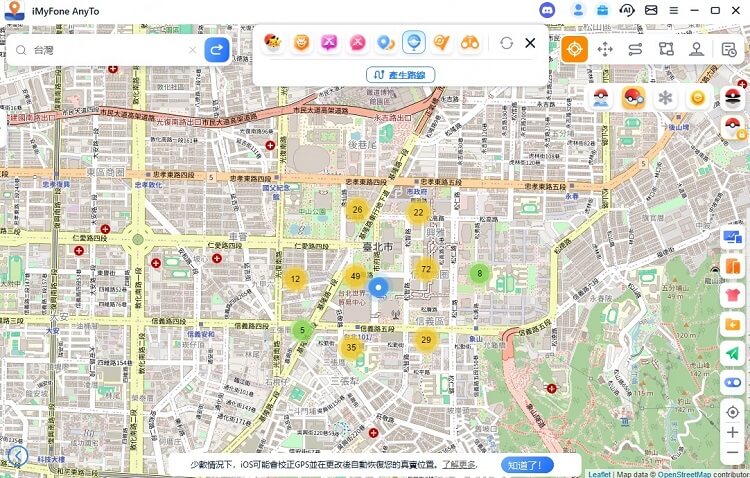Open the orange phone devices icon
This screenshot has height=478, width=750.
[732, 266]
